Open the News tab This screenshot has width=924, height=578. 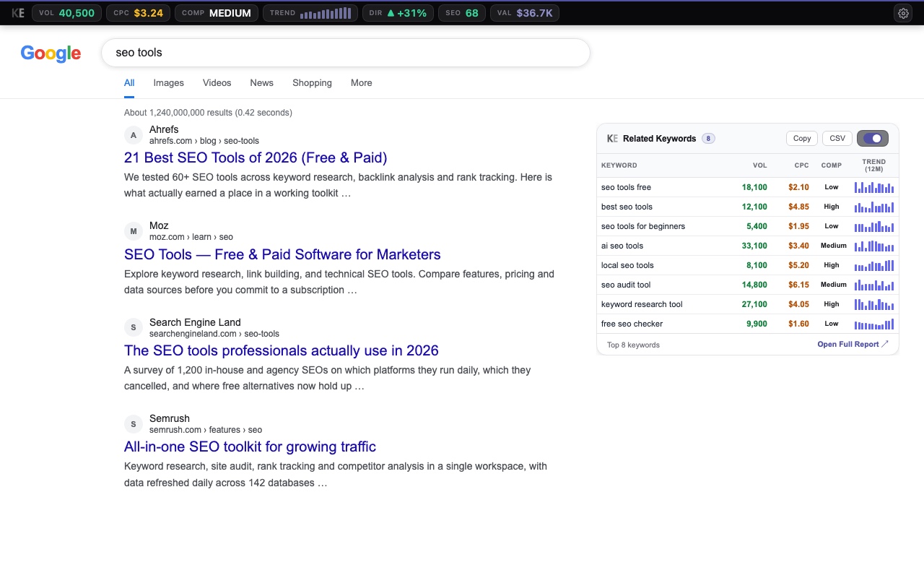tap(262, 83)
